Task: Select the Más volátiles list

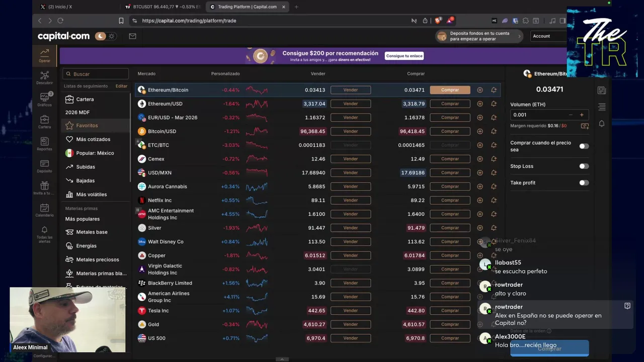Action: [x=96, y=195]
